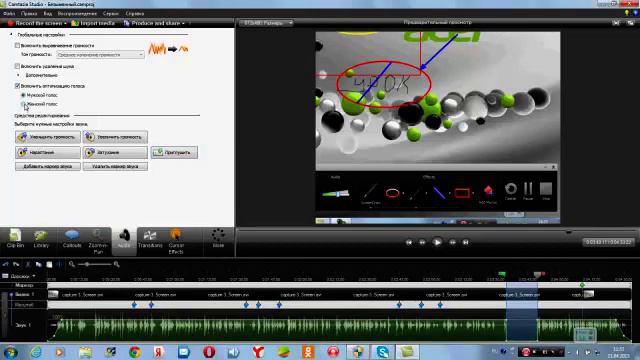Viewport: 640px width, 360px height.
Task: Open Odnoklassniki icon on the taskbar
Action: [308, 352]
